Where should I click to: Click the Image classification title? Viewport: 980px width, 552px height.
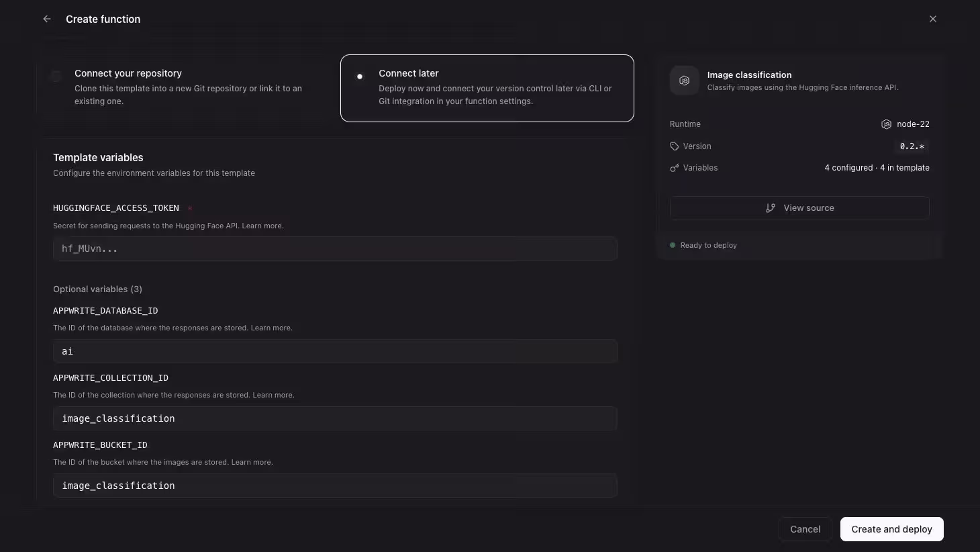point(749,75)
